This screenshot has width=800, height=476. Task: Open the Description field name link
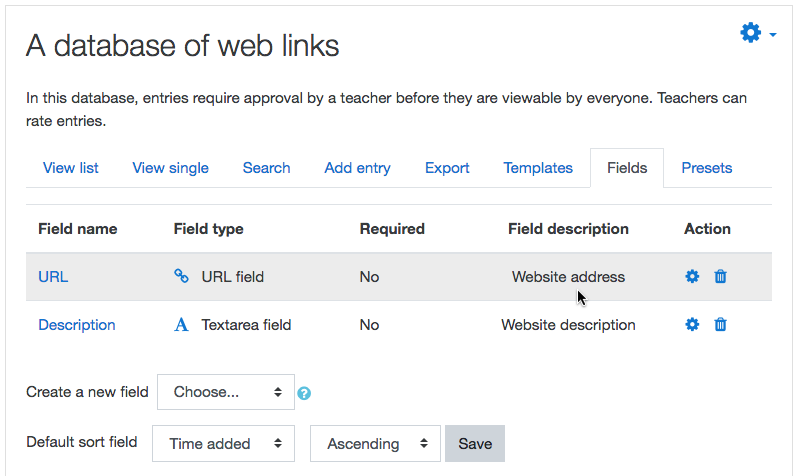[77, 325]
